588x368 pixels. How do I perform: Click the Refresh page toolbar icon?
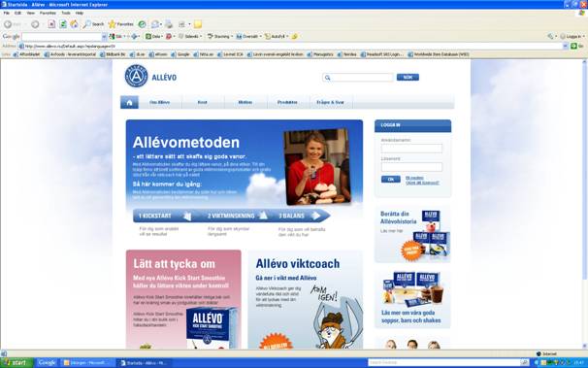(x=63, y=24)
